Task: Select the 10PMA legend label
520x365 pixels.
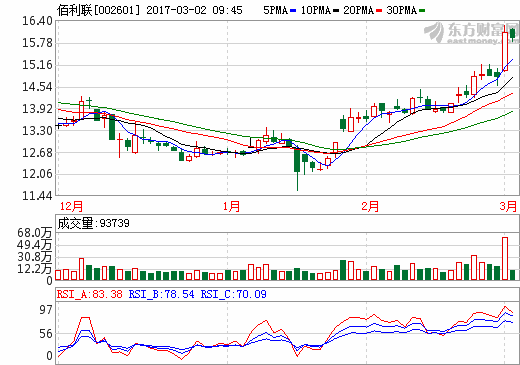Action: point(316,10)
